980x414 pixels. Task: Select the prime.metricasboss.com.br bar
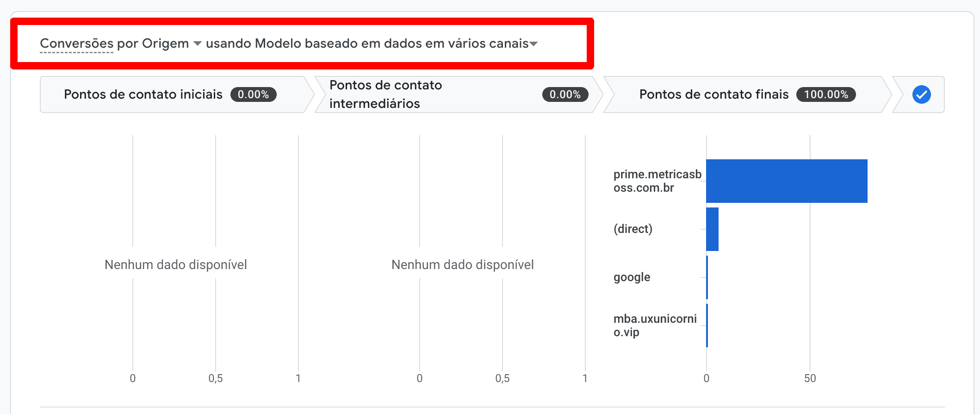787,181
